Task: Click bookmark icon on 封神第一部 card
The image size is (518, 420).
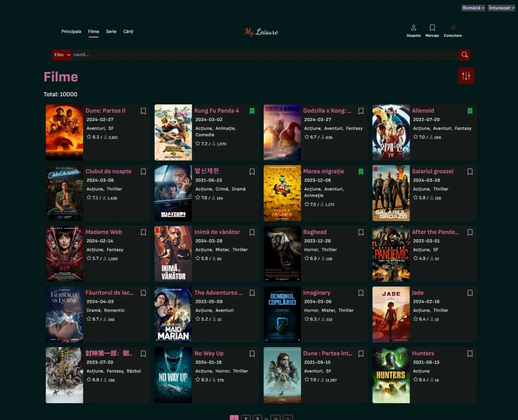Action: 143,354
